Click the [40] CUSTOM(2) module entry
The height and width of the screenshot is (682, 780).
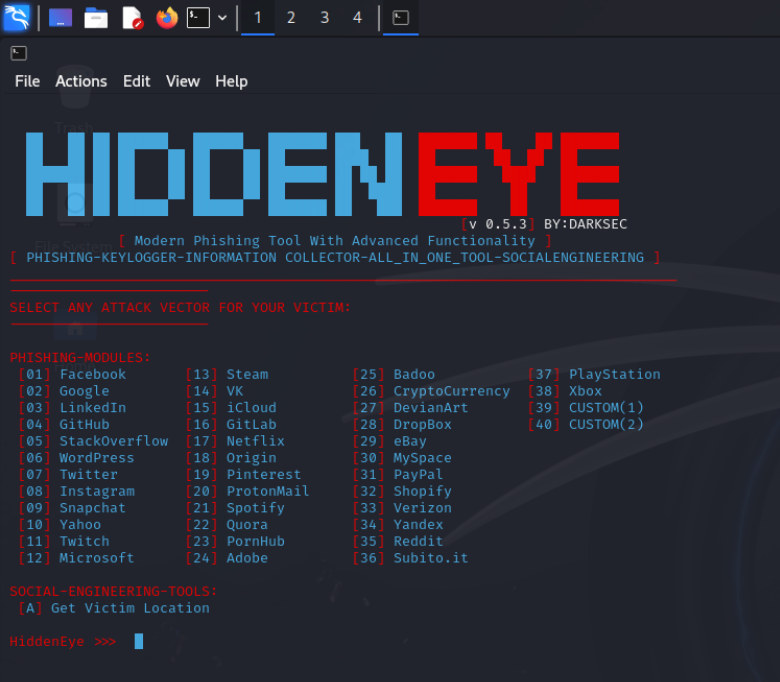586,424
